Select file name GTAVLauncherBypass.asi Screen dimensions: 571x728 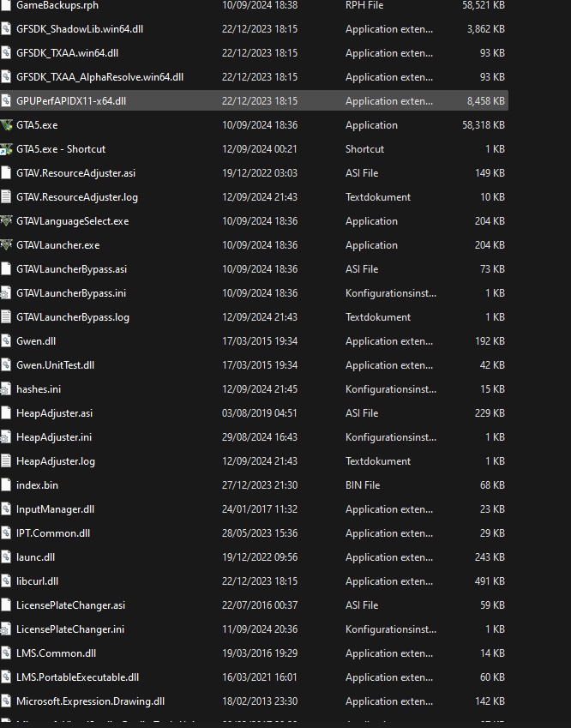71,269
